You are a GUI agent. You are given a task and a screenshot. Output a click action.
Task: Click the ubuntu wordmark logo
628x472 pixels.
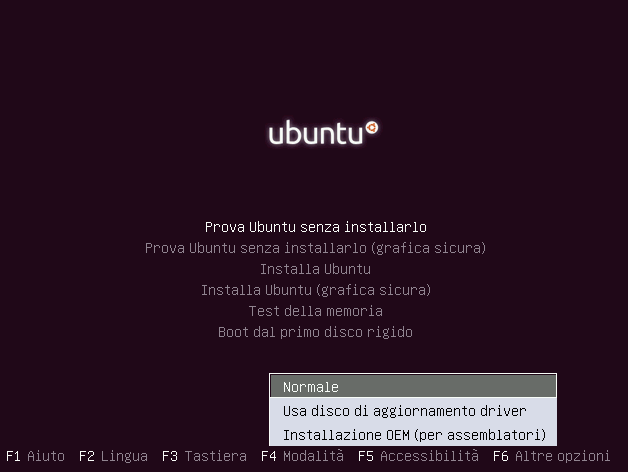[x=323, y=132]
